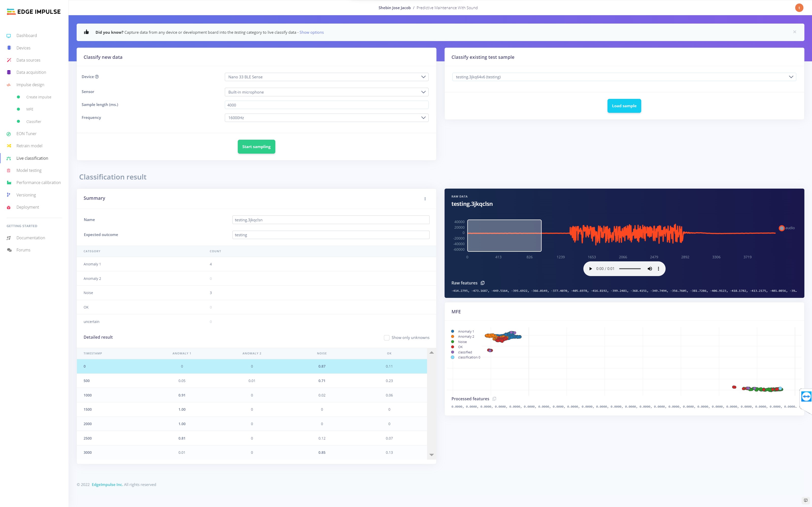Play the testing.3jkqclsn audio sample
The width and height of the screenshot is (812, 507).
coord(590,269)
